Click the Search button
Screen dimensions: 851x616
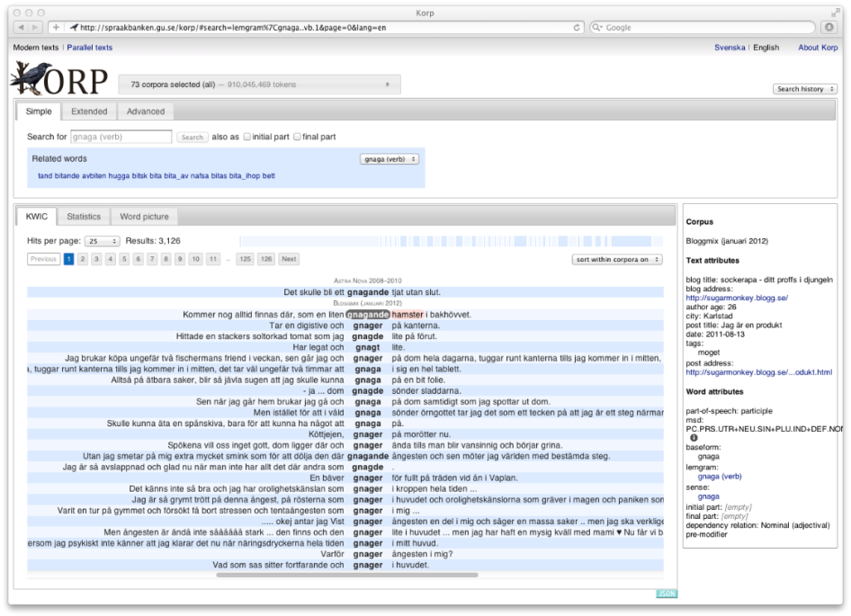pyautogui.click(x=193, y=138)
